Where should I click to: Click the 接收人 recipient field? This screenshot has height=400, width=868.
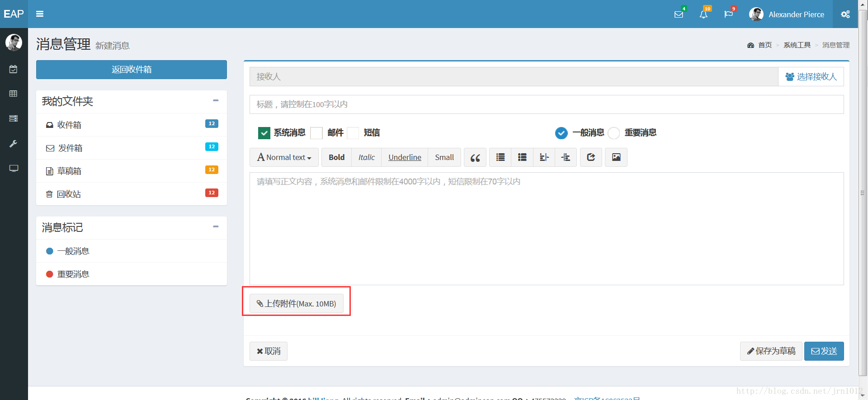pos(514,77)
